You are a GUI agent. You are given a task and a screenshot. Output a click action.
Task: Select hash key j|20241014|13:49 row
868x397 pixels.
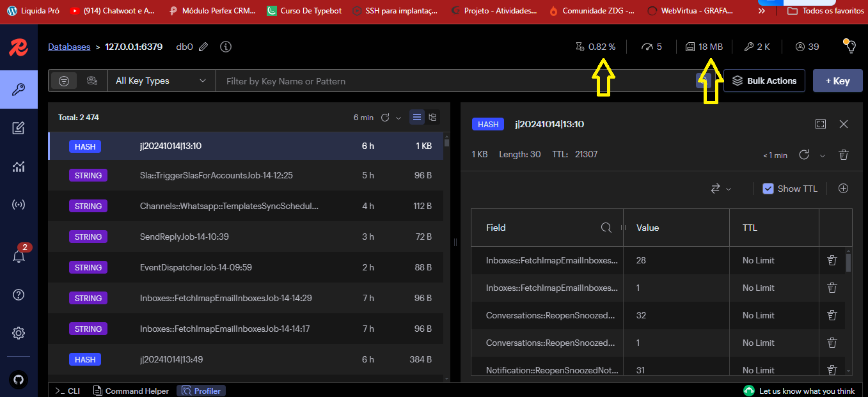click(x=246, y=359)
